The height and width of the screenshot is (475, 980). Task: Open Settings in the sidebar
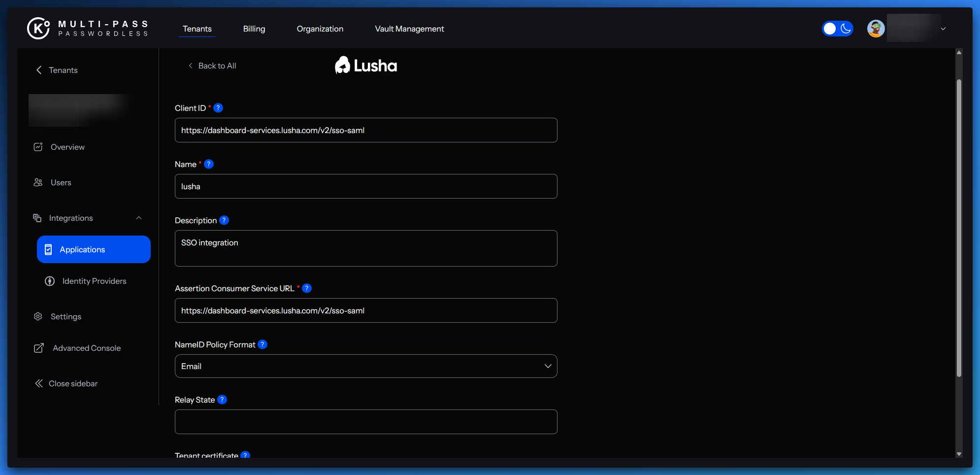tap(66, 316)
